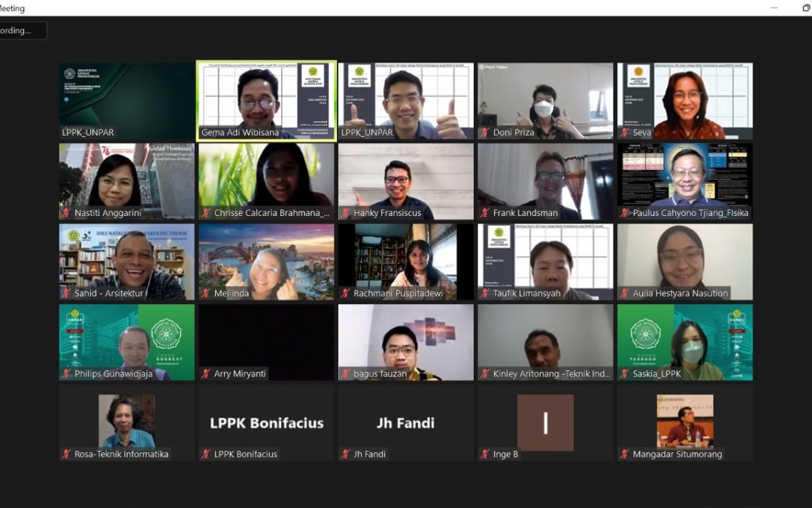This screenshot has width=812, height=508.
Task: Select Hanky Fransiscus's video tile
Action: pos(406,181)
